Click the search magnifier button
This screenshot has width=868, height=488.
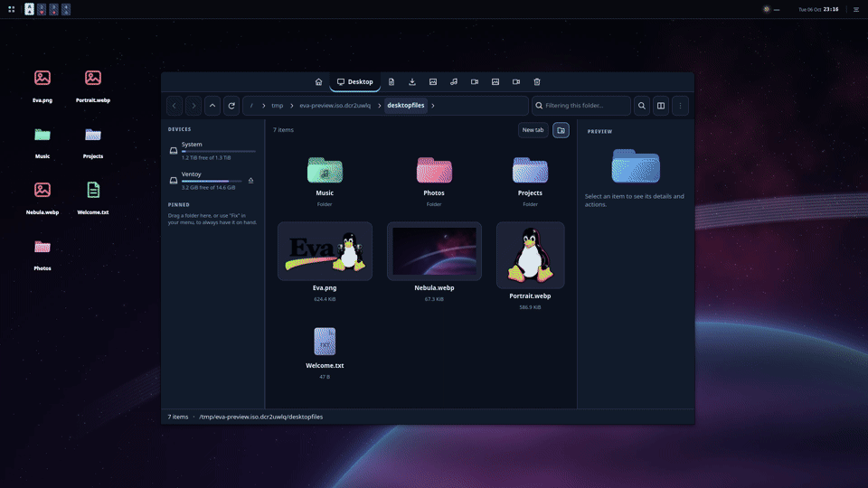coord(642,106)
